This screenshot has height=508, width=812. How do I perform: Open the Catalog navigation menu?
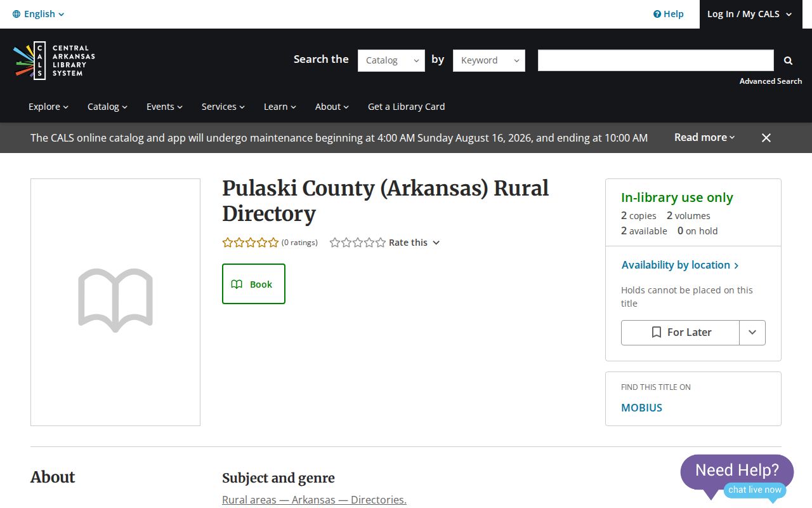pos(108,107)
